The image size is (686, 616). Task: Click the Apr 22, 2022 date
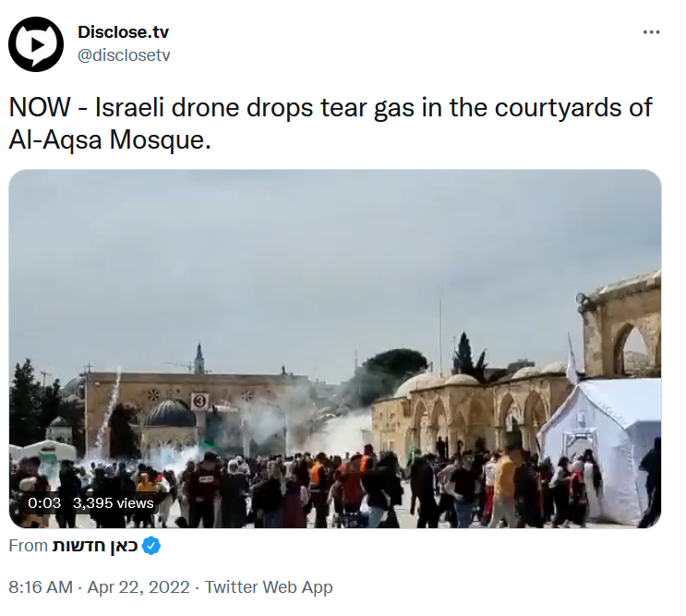pos(138,586)
